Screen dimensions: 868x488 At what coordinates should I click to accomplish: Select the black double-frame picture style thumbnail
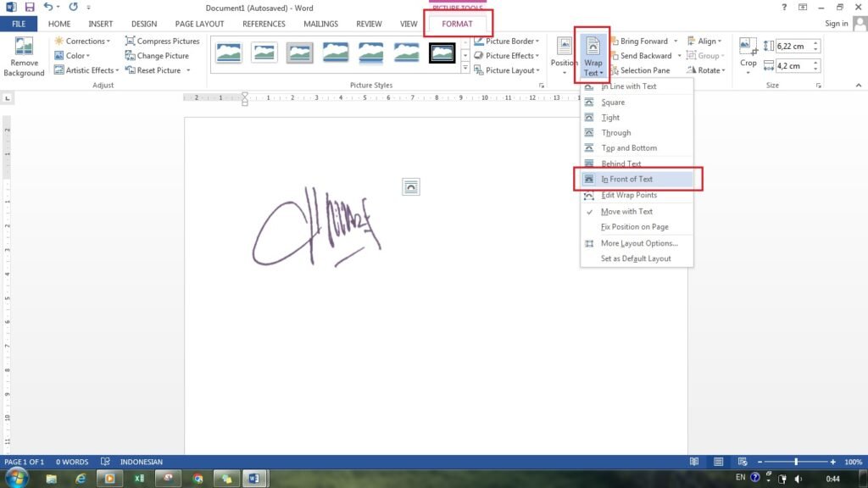coord(442,54)
